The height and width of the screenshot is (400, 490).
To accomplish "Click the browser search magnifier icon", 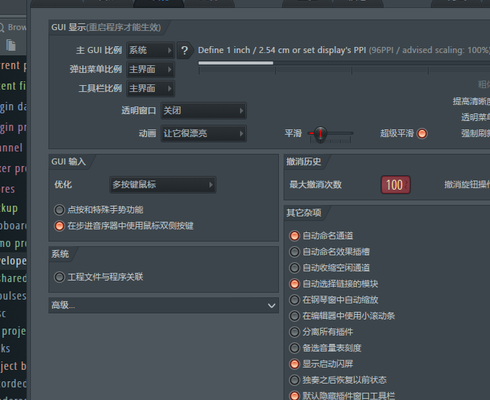I will 2,27.
